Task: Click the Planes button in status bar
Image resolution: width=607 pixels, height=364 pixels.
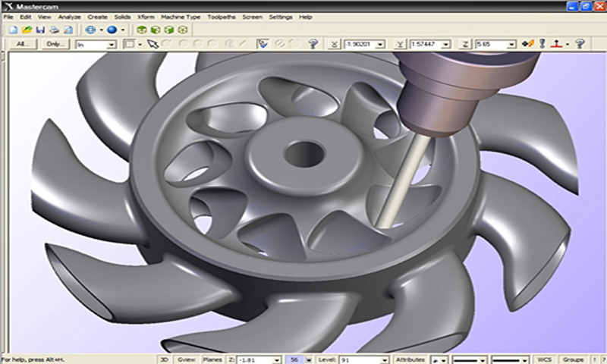Action: (x=212, y=359)
